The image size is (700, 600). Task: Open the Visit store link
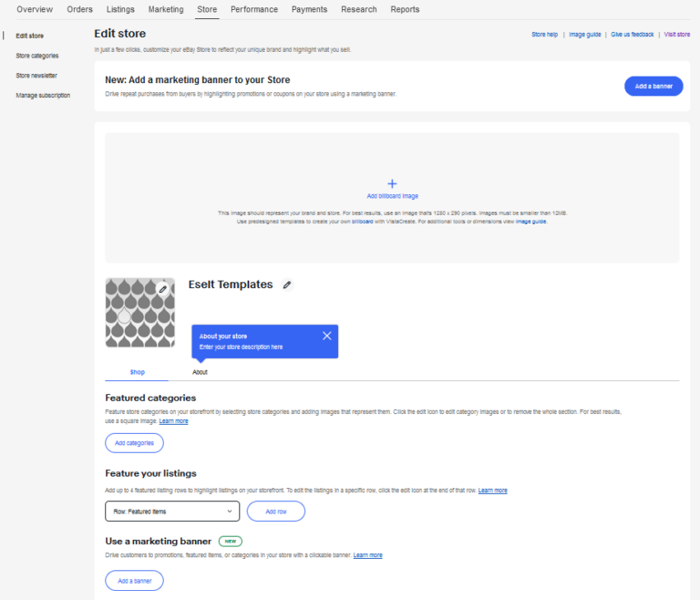(x=676, y=34)
